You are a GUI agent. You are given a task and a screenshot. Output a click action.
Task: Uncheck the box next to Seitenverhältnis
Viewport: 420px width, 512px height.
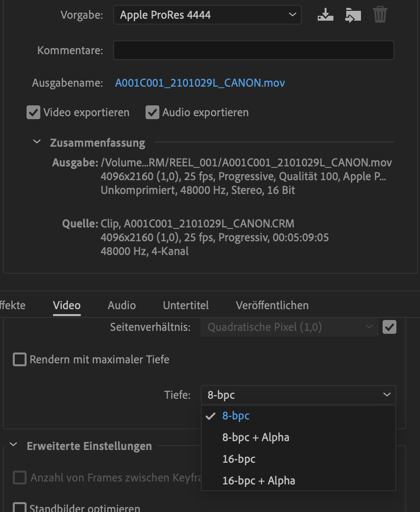pos(390,327)
